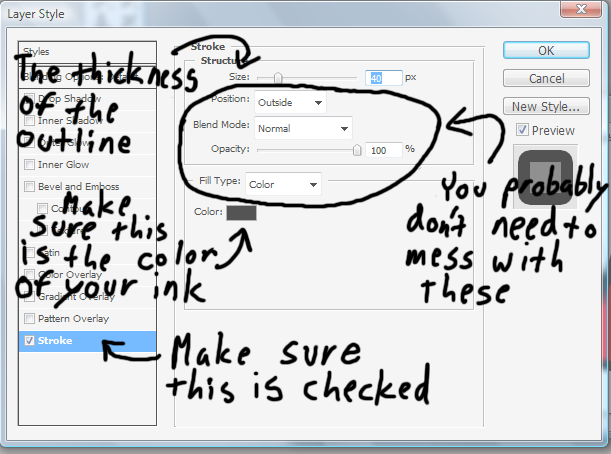The image size is (611, 454).
Task: Click the Opacity slider handle
Action: click(x=357, y=150)
